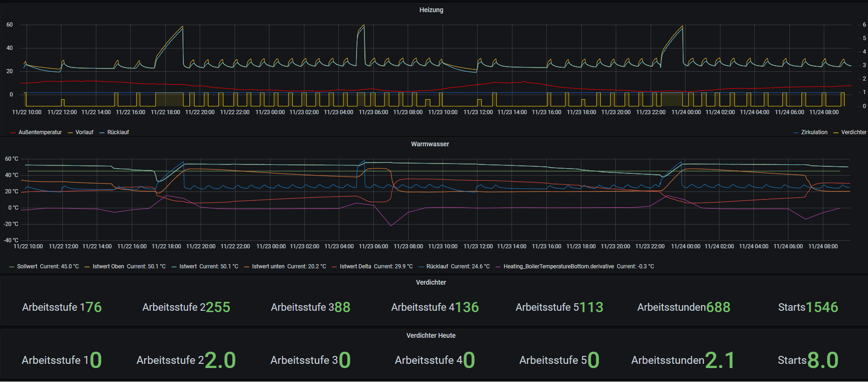Toggle the Rücklauf series in Heizung legend
The width and height of the screenshot is (868, 382).
point(118,132)
